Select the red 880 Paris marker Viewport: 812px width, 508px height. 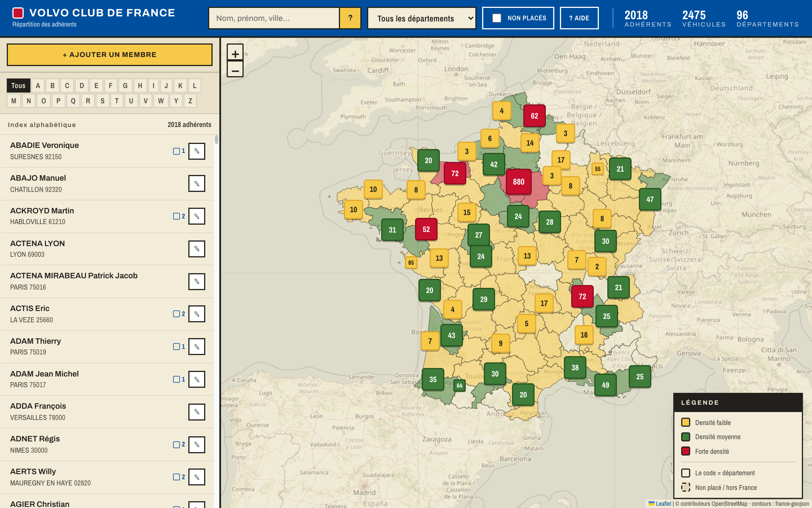coord(518,182)
